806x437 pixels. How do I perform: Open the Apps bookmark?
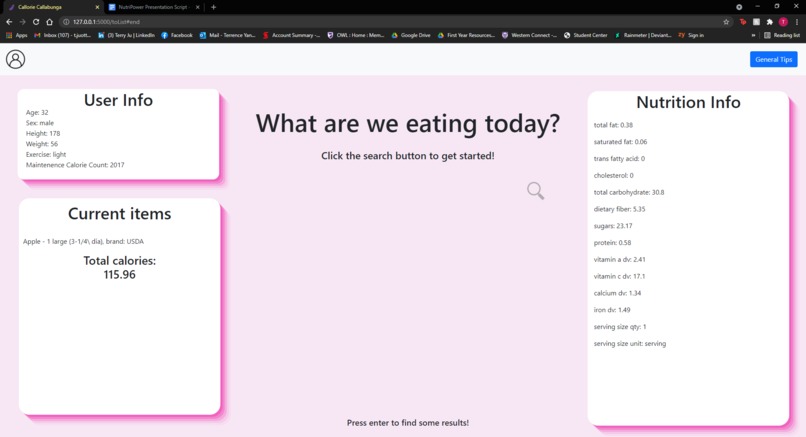16,35
